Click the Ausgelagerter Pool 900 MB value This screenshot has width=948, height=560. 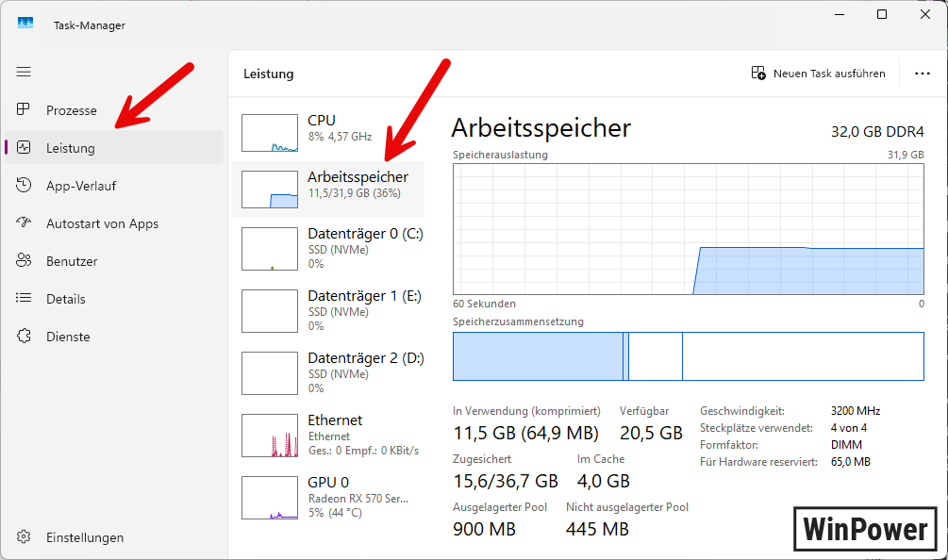(x=484, y=529)
